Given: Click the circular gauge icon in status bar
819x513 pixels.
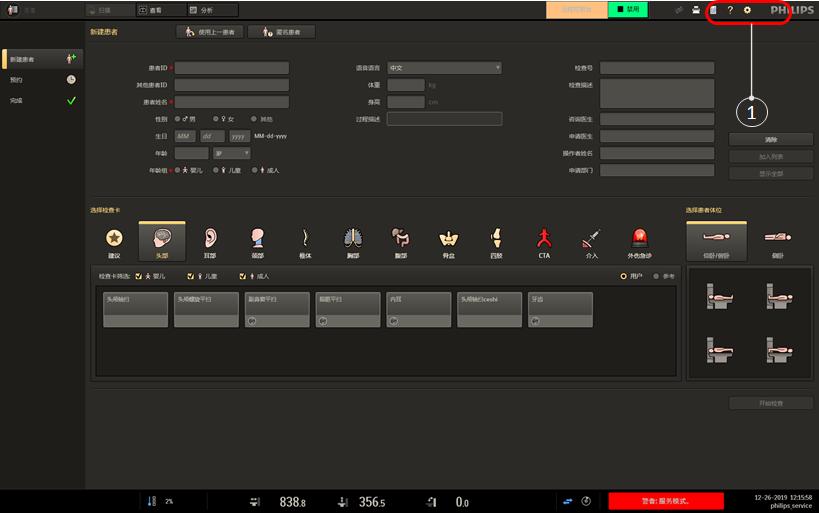Looking at the screenshot, I should (x=586, y=501).
